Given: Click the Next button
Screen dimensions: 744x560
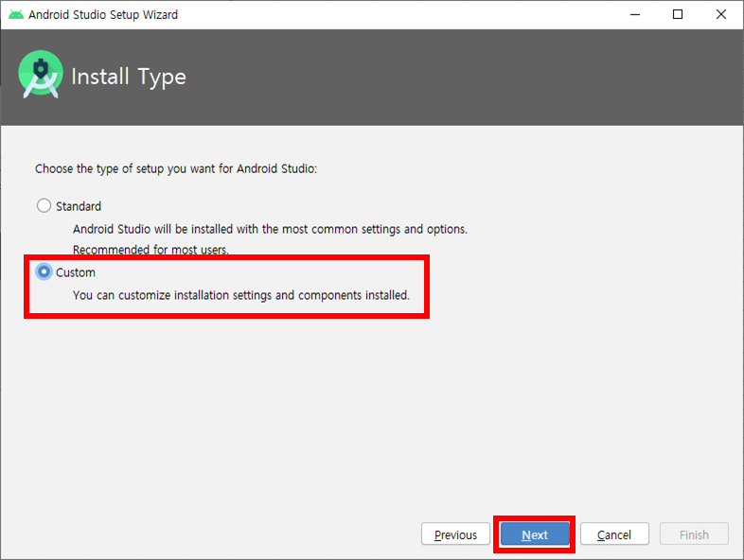Looking at the screenshot, I should [x=535, y=534].
